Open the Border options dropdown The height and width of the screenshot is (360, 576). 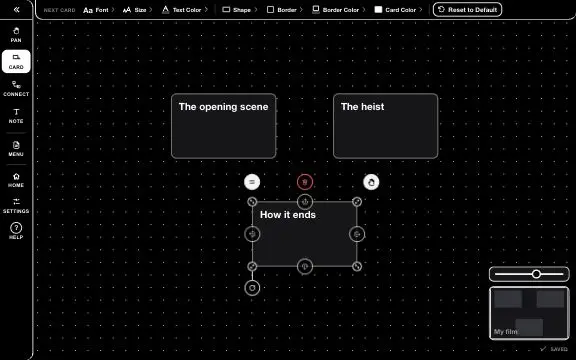tap(285, 10)
